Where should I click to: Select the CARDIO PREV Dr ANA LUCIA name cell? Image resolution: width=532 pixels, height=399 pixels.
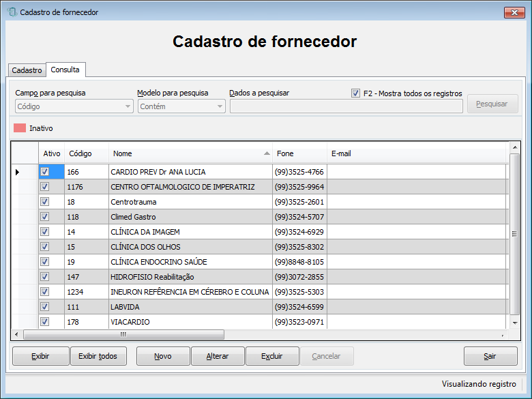coord(190,172)
